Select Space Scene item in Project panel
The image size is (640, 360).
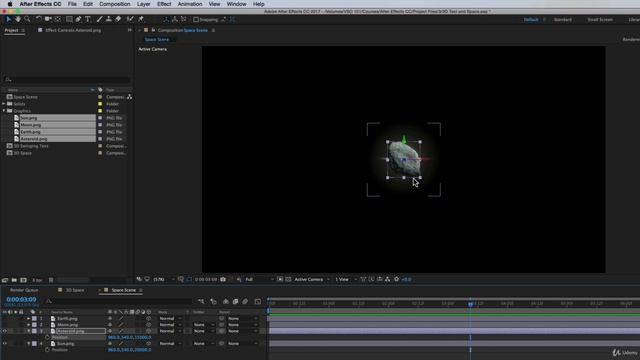click(25, 97)
